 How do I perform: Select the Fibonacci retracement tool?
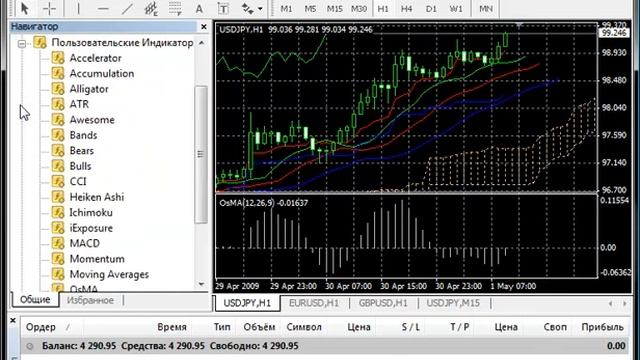pos(175,8)
